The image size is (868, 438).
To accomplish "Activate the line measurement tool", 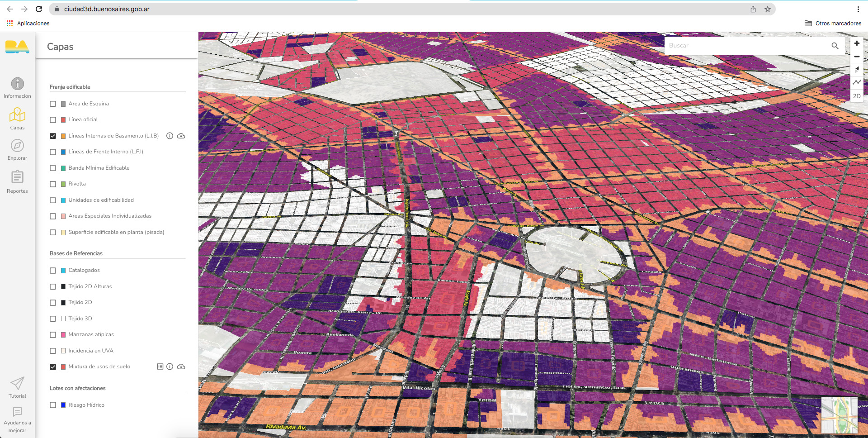I will click(x=857, y=82).
